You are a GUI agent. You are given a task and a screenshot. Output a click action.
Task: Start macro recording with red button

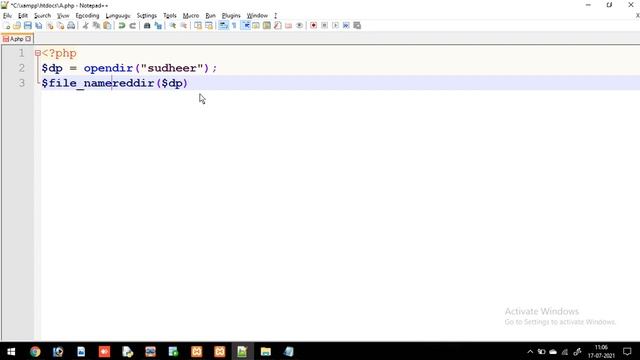(313, 26)
